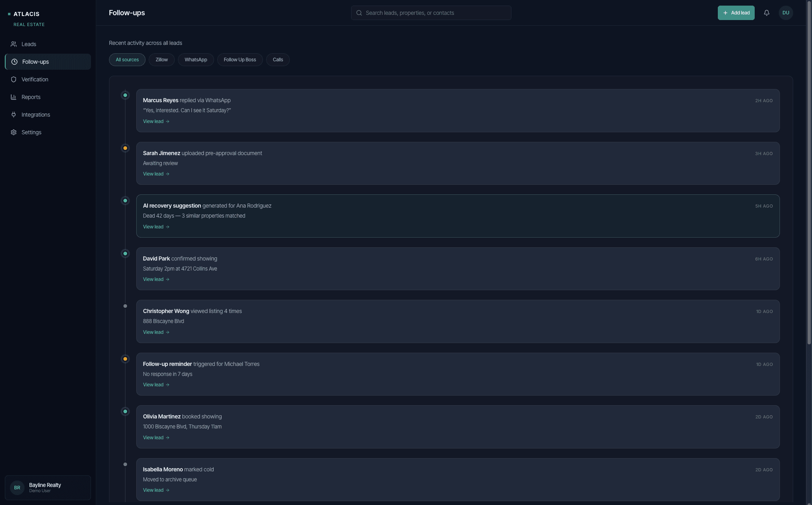The width and height of the screenshot is (812, 505).
Task: Click the Integrations plug icon
Action: click(x=14, y=115)
